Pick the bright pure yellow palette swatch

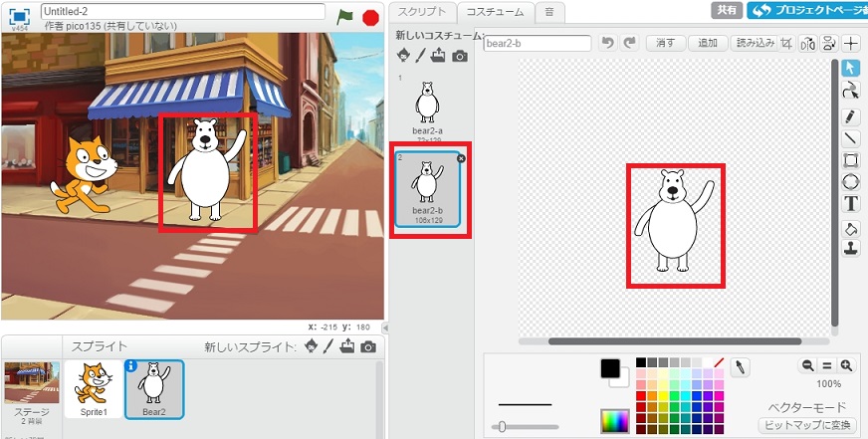pyautogui.click(x=663, y=396)
